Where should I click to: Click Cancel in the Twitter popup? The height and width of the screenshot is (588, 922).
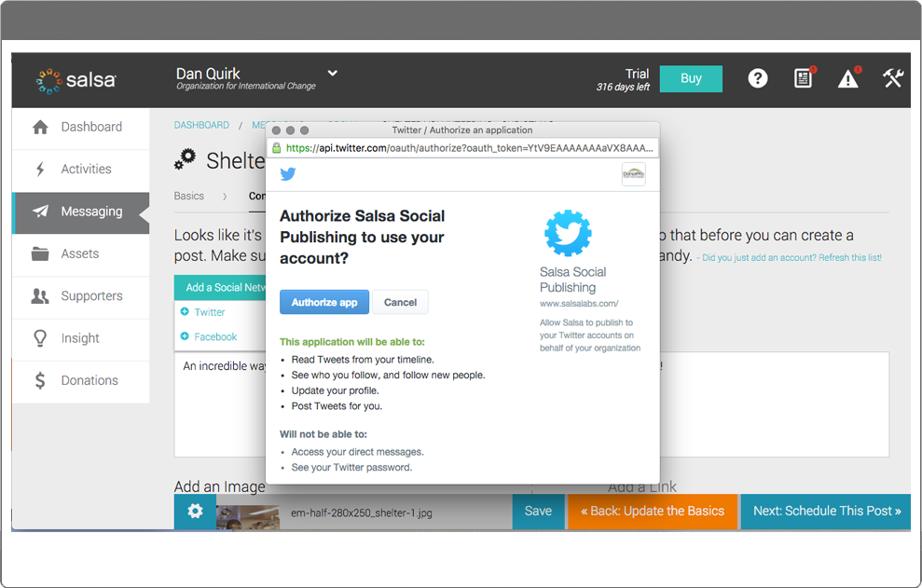(401, 302)
